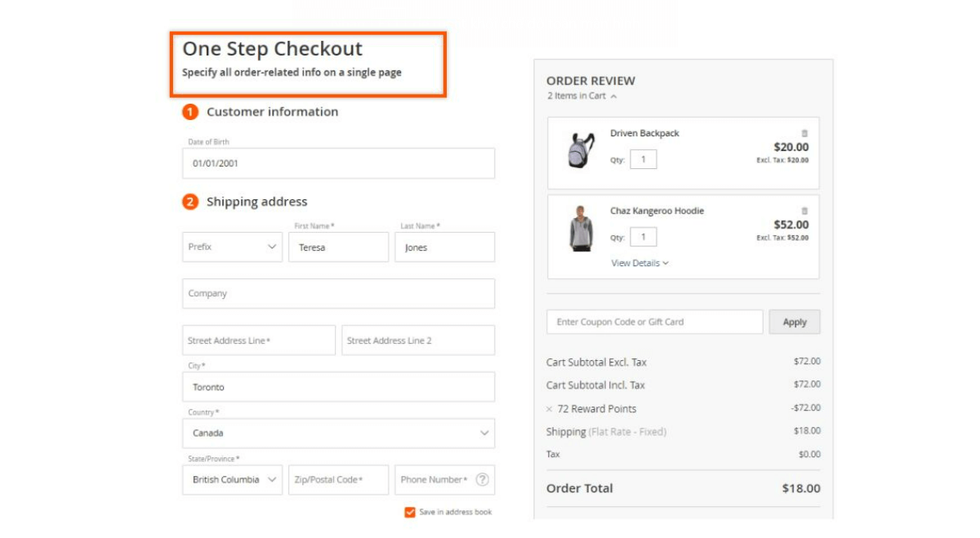Click the Zip/Postal Code field
The image size is (980, 538).
point(338,479)
